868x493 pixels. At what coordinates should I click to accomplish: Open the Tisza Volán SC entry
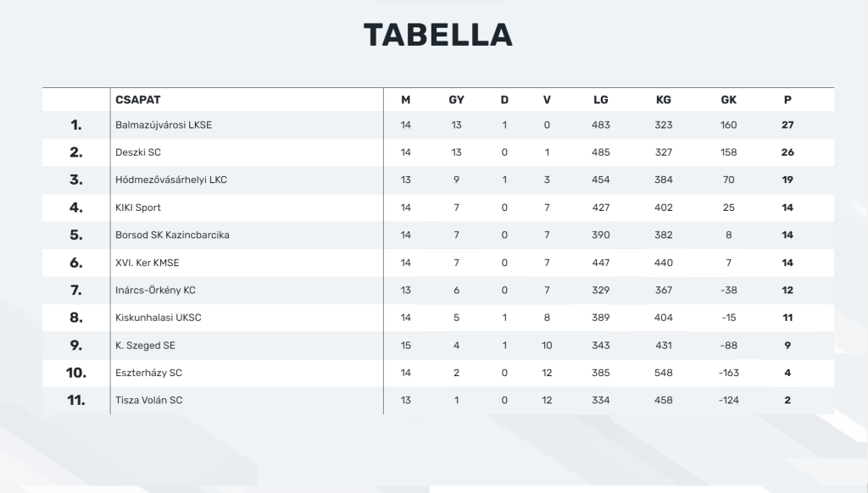(x=148, y=401)
